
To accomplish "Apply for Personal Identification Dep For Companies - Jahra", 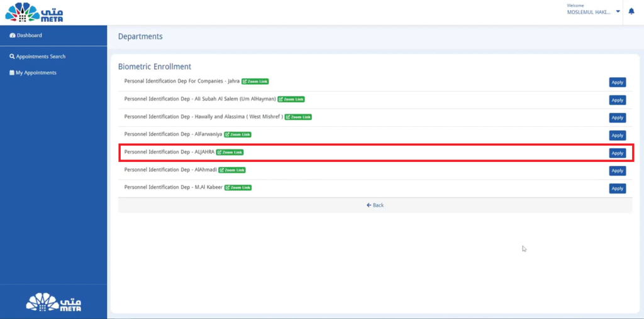I will pyautogui.click(x=617, y=82).
